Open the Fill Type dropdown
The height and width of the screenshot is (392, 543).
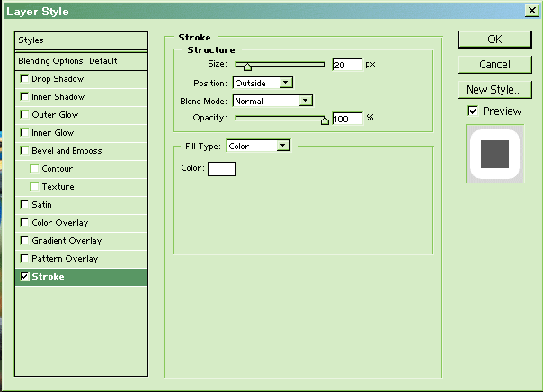[x=257, y=146]
